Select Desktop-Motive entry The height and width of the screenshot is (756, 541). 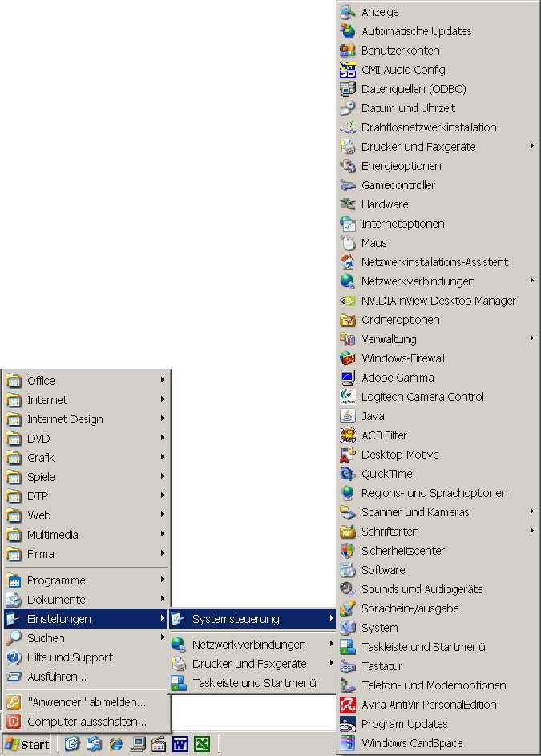(438, 455)
